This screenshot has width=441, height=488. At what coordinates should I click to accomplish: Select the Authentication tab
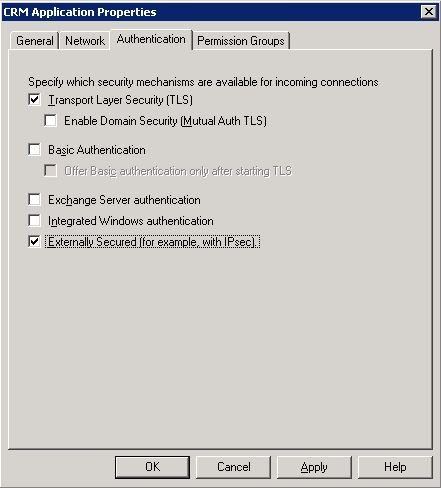[x=151, y=39]
